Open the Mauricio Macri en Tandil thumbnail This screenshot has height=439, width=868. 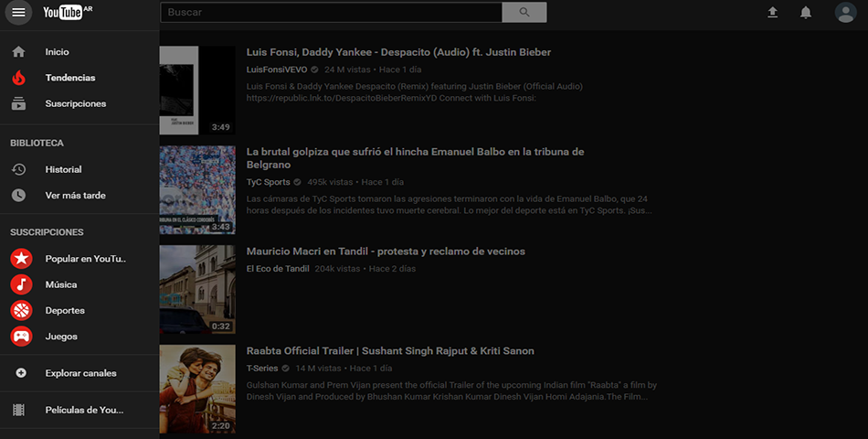tap(197, 289)
